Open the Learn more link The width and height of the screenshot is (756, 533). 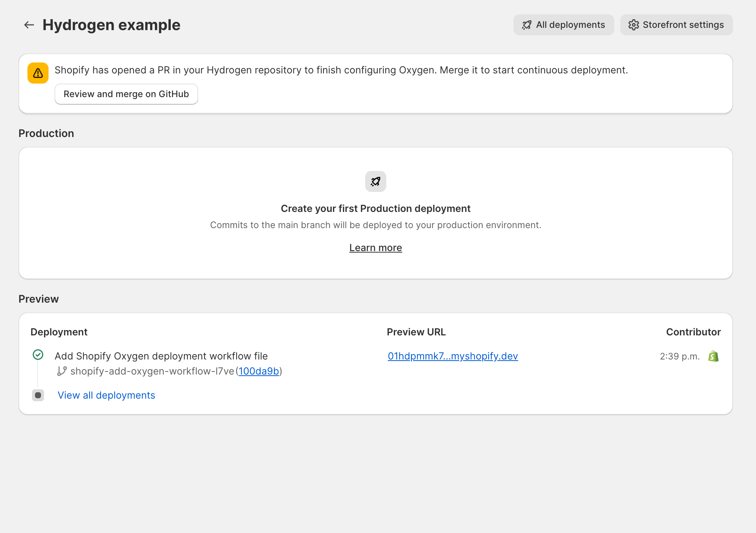(376, 248)
